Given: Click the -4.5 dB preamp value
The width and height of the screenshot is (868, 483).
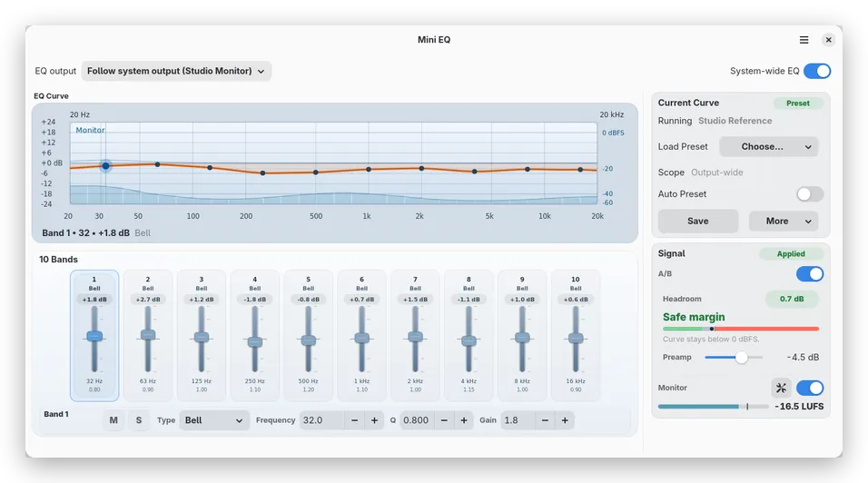Looking at the screenshot, I should [804, 358].
